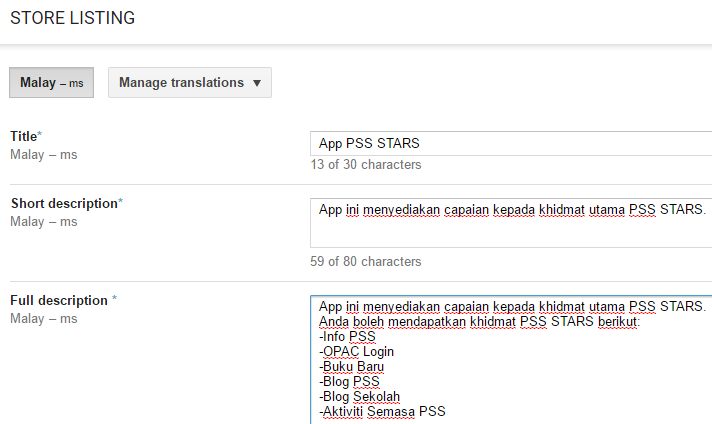
Task: Click the '-Info PSS' line in full description
Action: (x=347, y=336)
